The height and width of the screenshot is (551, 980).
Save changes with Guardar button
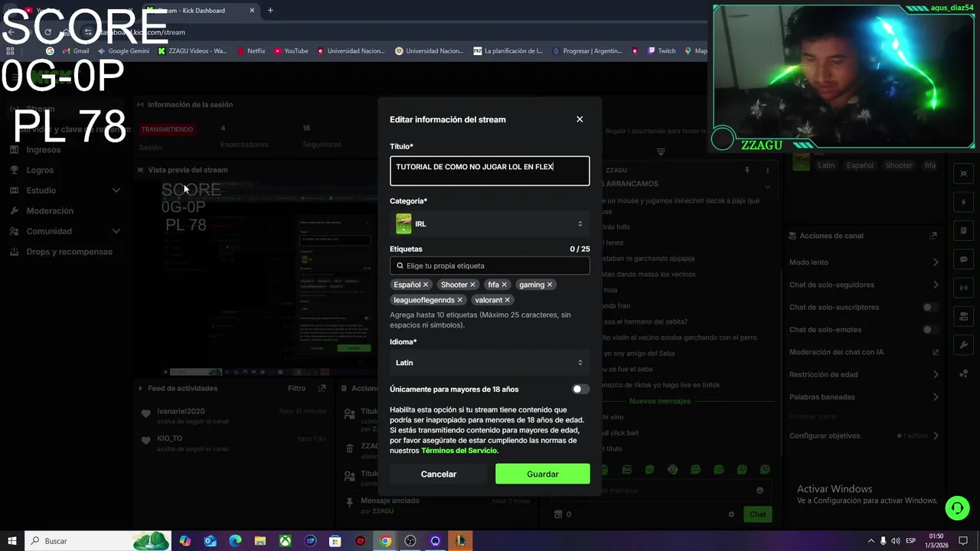(543, 474)
